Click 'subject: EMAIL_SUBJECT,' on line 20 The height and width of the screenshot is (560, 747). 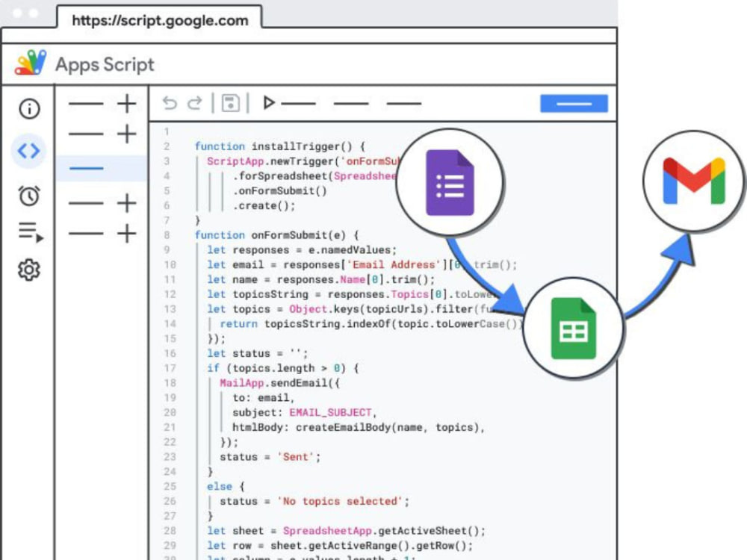tap(305, 412)
